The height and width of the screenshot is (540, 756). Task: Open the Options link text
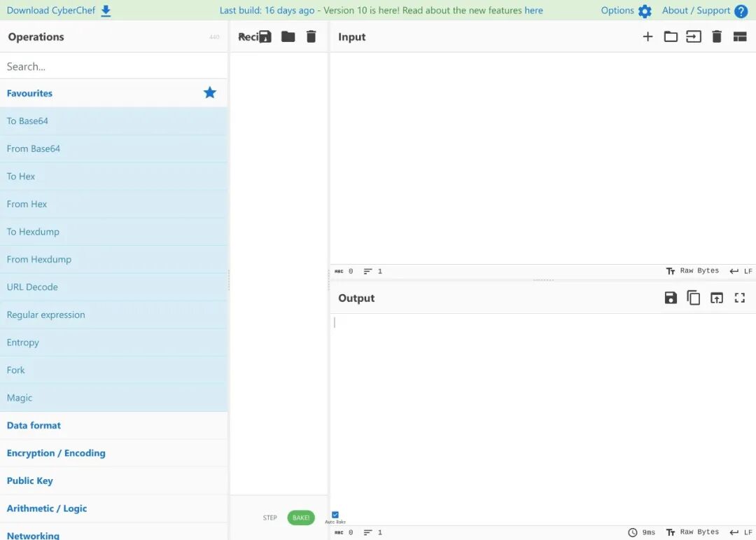pyautogui.click(x=617, y=11)
